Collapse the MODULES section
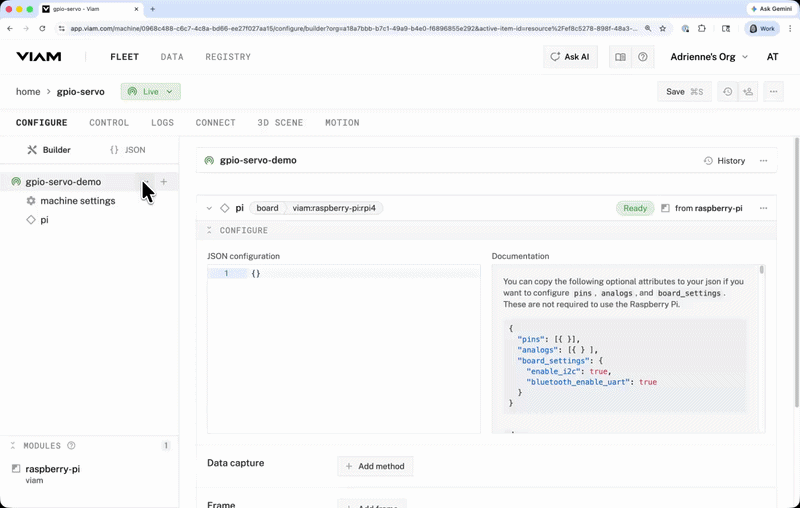This screenshot has height=508, width=800. coord(13,446)
